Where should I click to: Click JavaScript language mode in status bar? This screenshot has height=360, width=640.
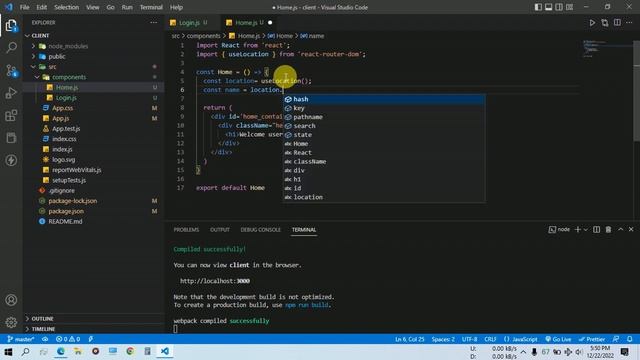point(521,339)
